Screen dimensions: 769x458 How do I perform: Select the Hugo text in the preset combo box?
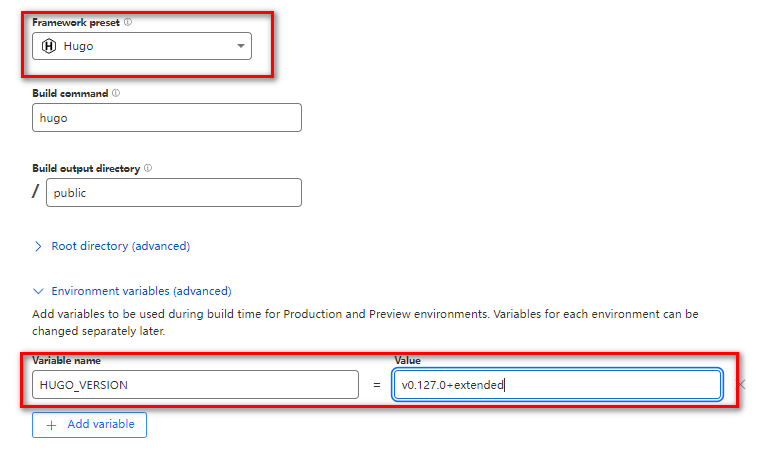tap(78, 46)
